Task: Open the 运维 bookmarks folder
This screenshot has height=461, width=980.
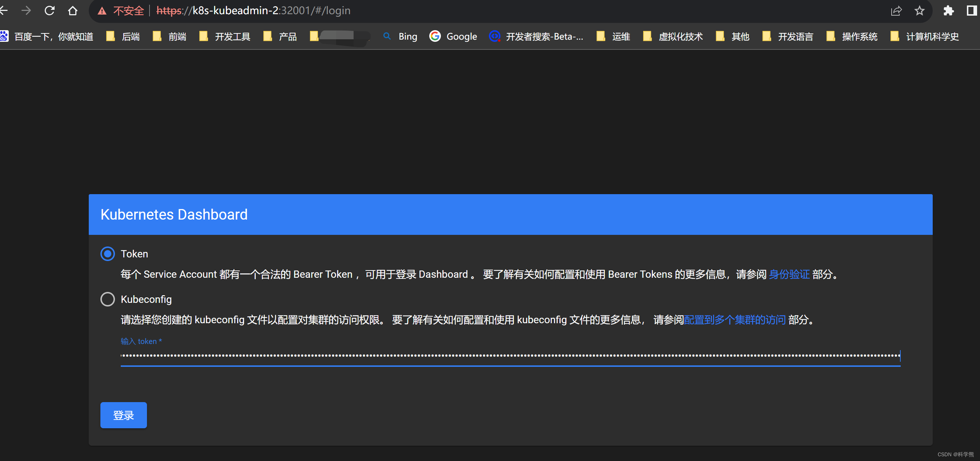Action: (x=613, y=36)
